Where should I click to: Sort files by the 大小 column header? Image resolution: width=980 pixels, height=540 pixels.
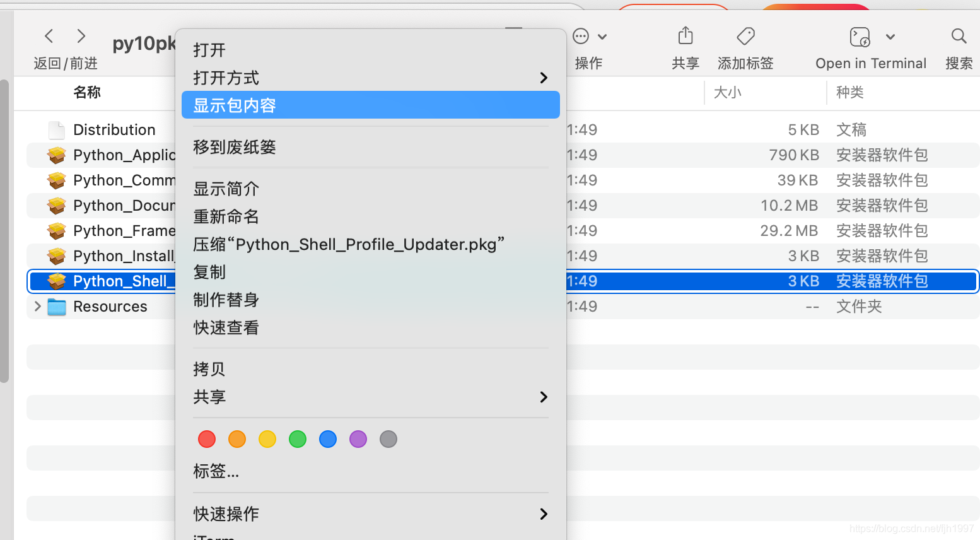click(x=728, y=92)
